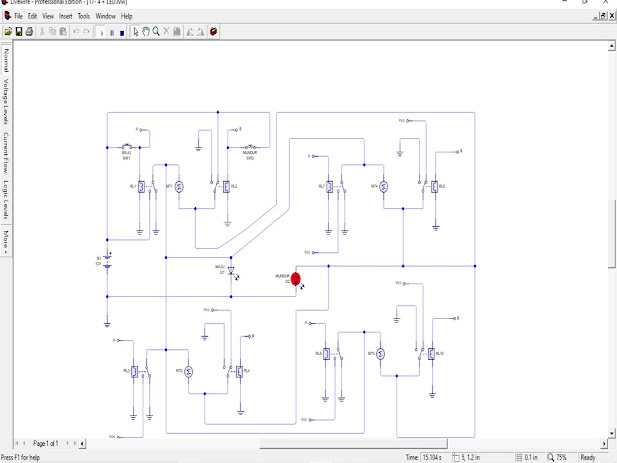
Task: Select the MT4 motor
Action: 384,186
